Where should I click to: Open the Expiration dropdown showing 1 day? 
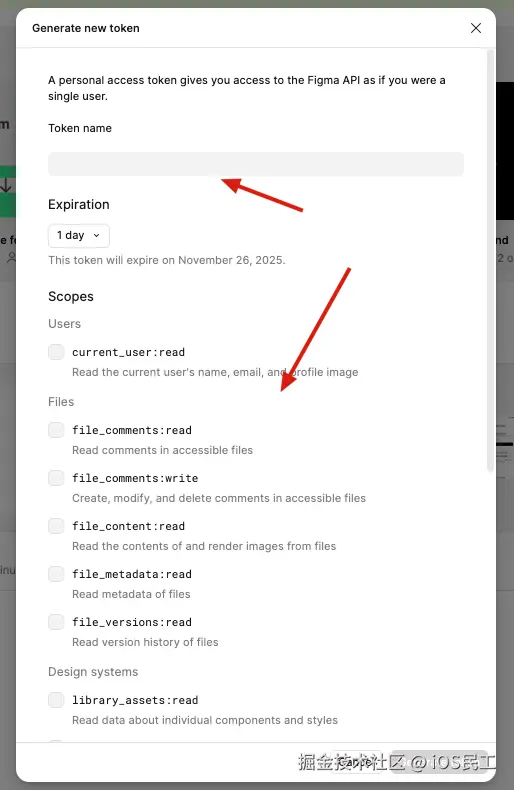pos(79,236)
